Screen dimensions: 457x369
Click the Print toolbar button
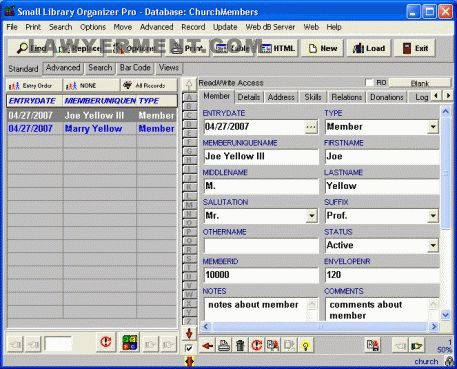click(x=188, y=49)
